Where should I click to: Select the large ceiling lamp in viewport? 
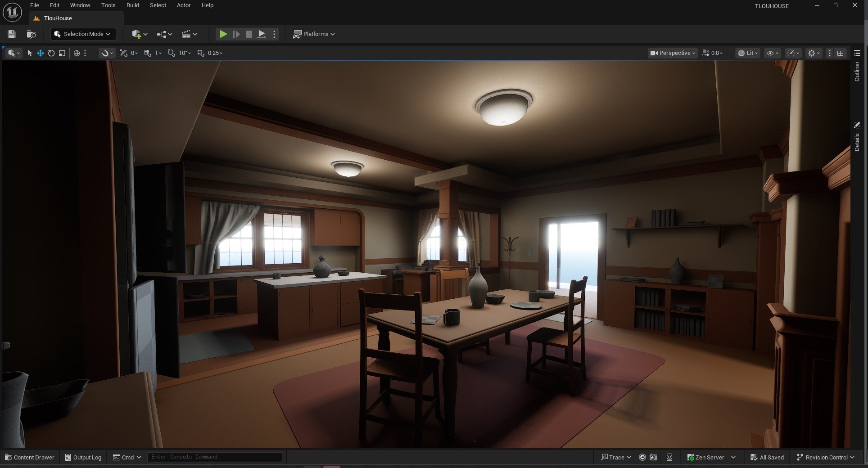(x=503, y=107)
